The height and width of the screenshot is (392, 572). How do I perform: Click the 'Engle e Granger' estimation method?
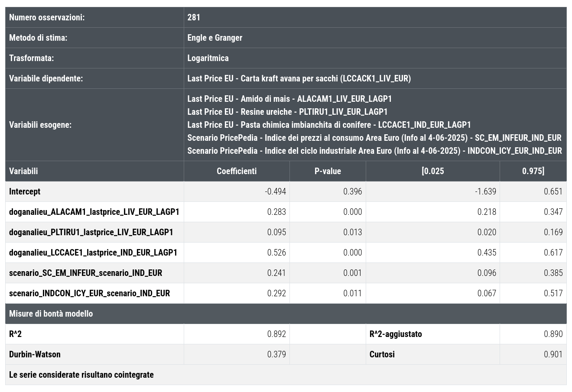click(x=215, y=38)
